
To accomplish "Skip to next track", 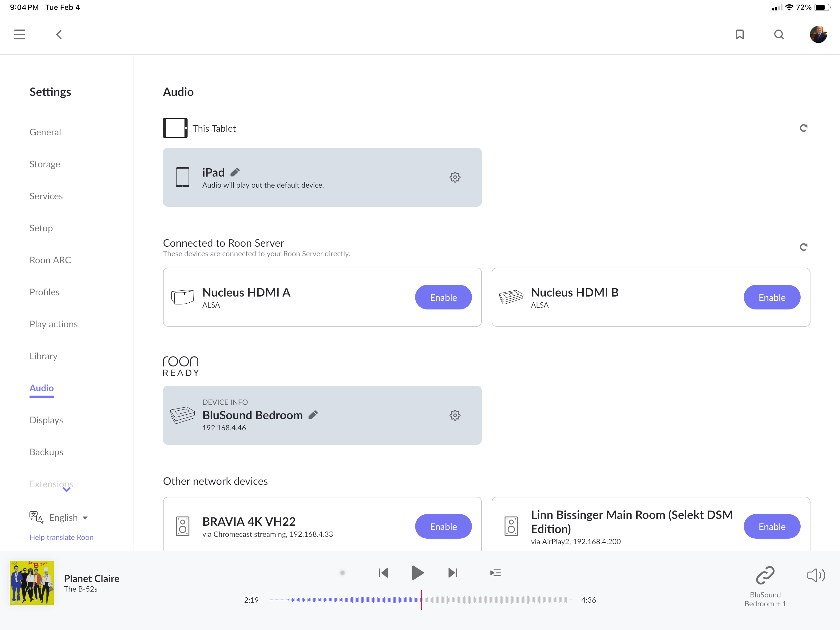I will point(453,572).
